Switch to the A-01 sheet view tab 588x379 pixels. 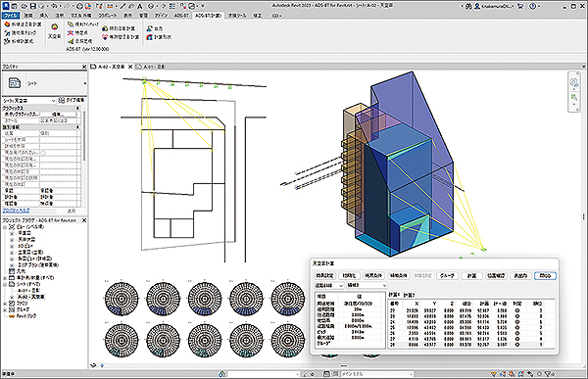coord(151,67)
